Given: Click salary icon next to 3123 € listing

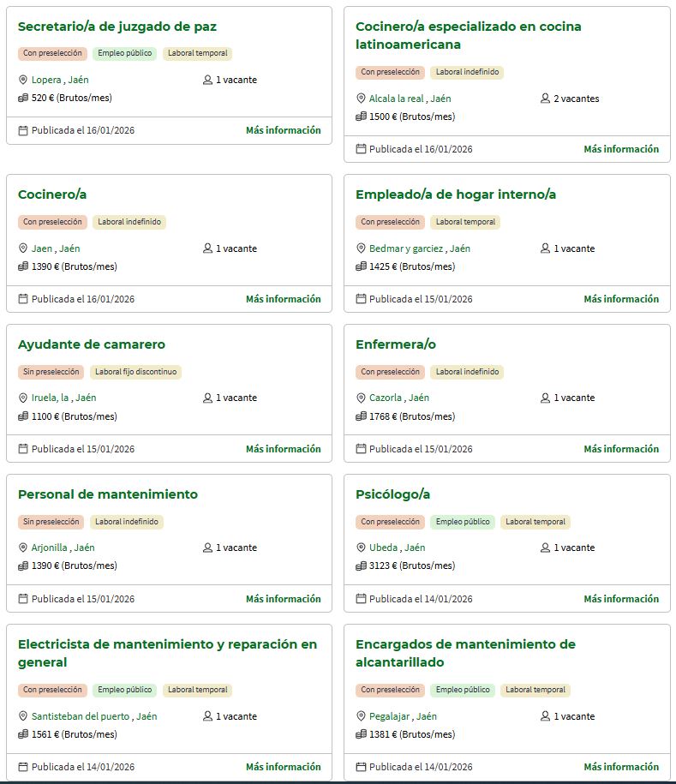Looking at the screenshot, I should (361, 566).
